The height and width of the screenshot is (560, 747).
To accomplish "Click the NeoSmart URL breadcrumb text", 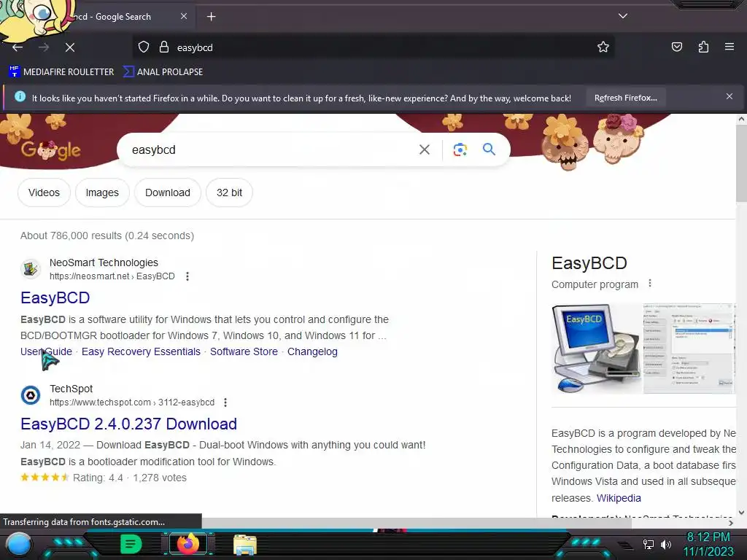I will point(112,276).
